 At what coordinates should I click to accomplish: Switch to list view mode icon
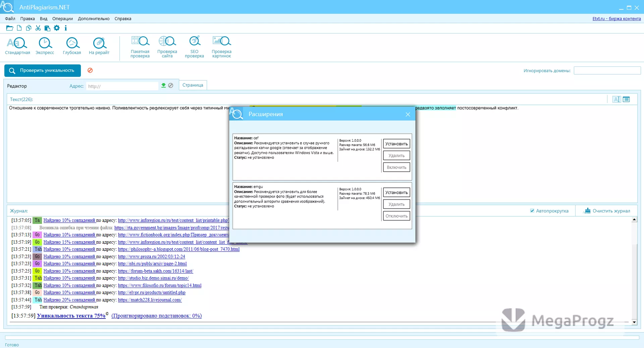(626, 99)
